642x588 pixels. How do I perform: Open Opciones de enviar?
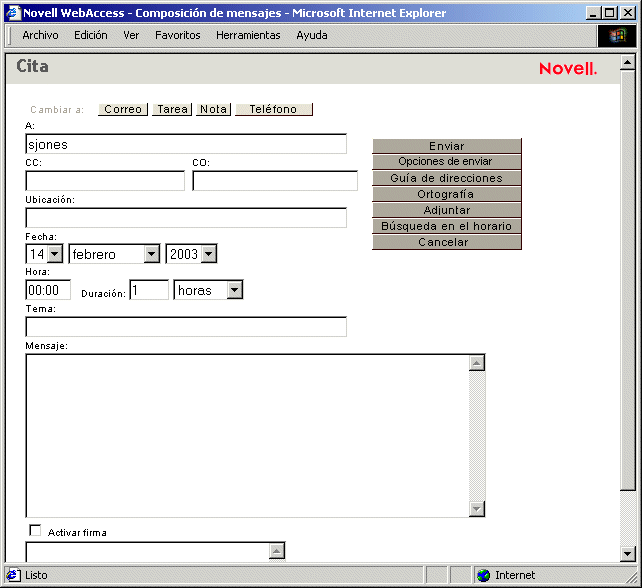(x=447, y=162)
